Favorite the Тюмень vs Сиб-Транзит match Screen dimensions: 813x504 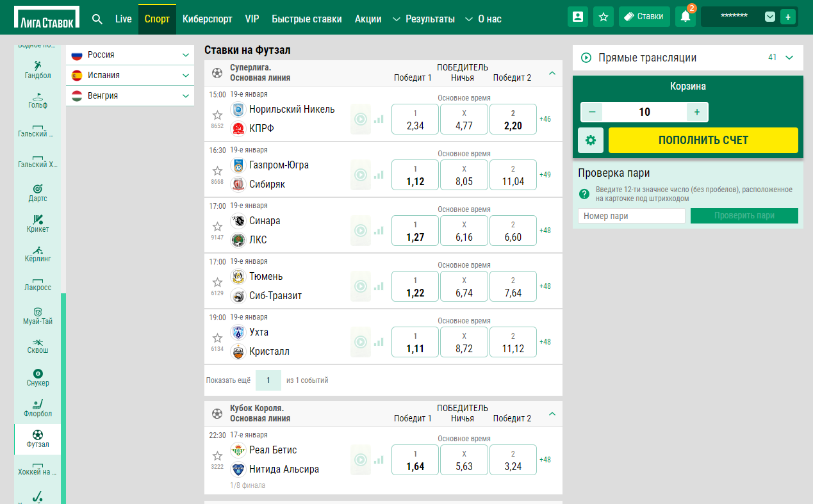(x=217, y=282)
